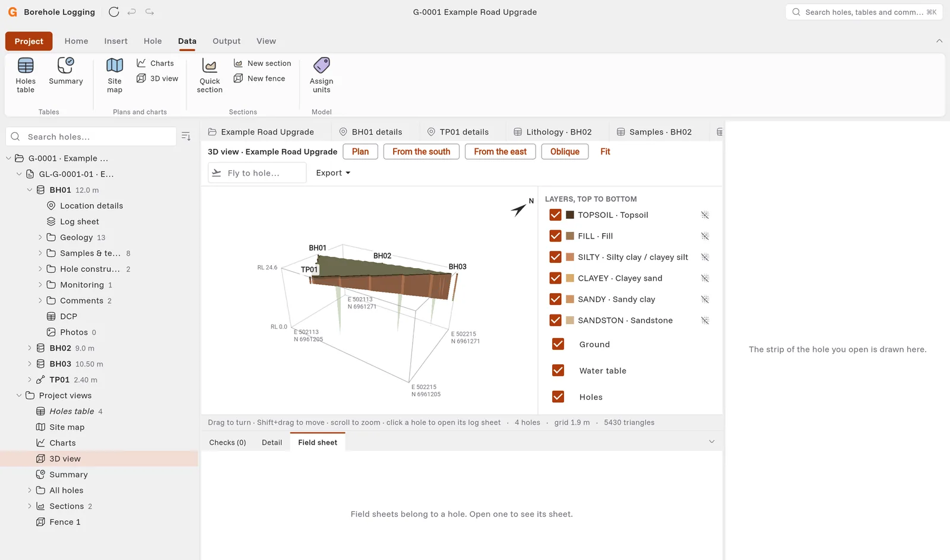Open the Lithology · BH02 tab

552,132
